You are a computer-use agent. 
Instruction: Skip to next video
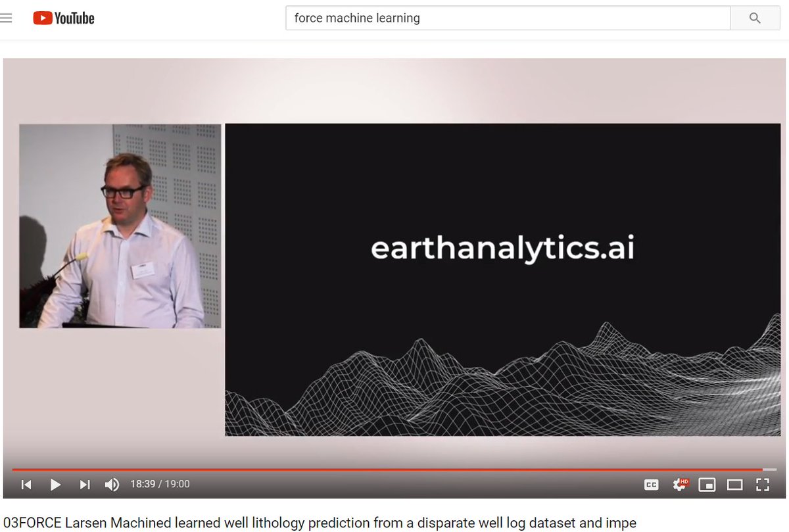click(x=85, y=485)
